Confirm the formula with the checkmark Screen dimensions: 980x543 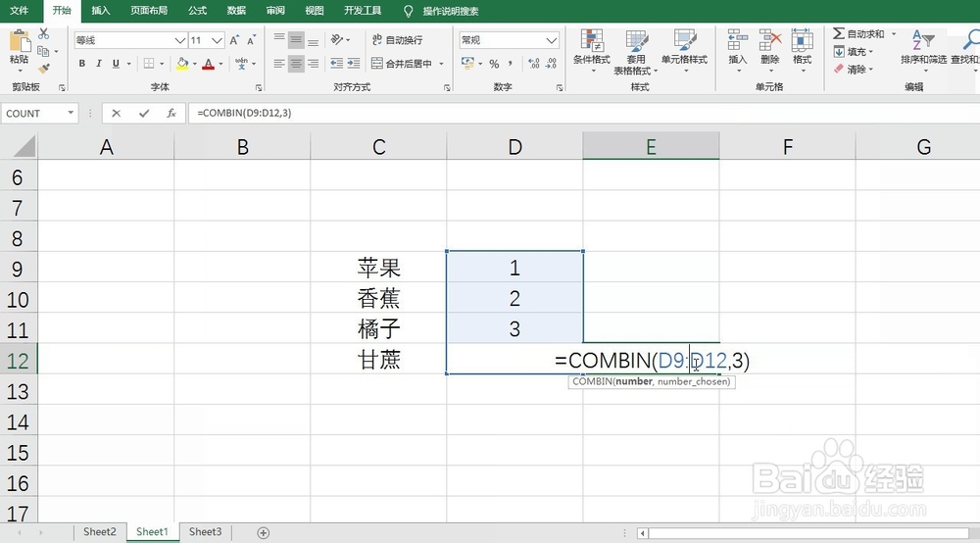(x=144, y=113)
